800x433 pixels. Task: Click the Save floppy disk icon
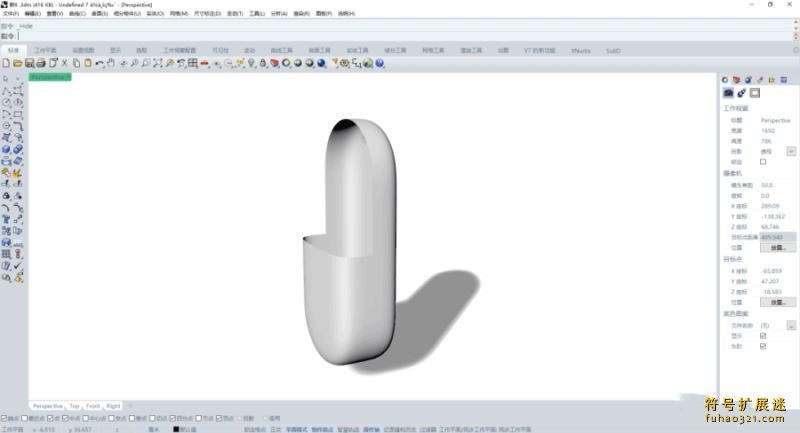tap(30, 63)
